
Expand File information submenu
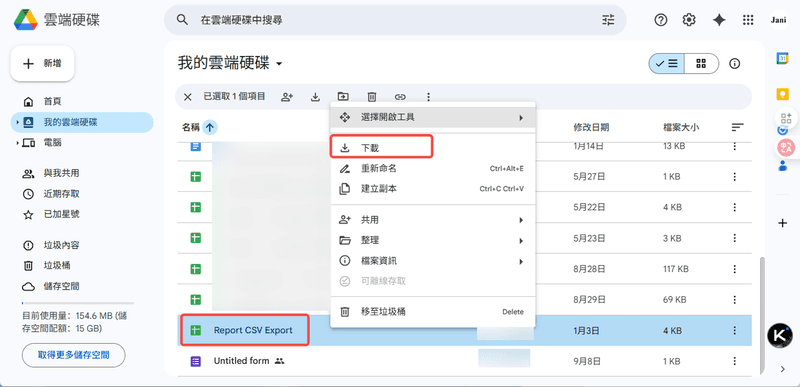433,261
